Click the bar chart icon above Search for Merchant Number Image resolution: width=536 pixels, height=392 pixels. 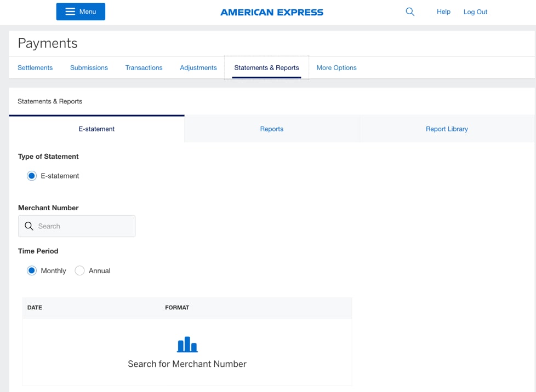[187, 344]
